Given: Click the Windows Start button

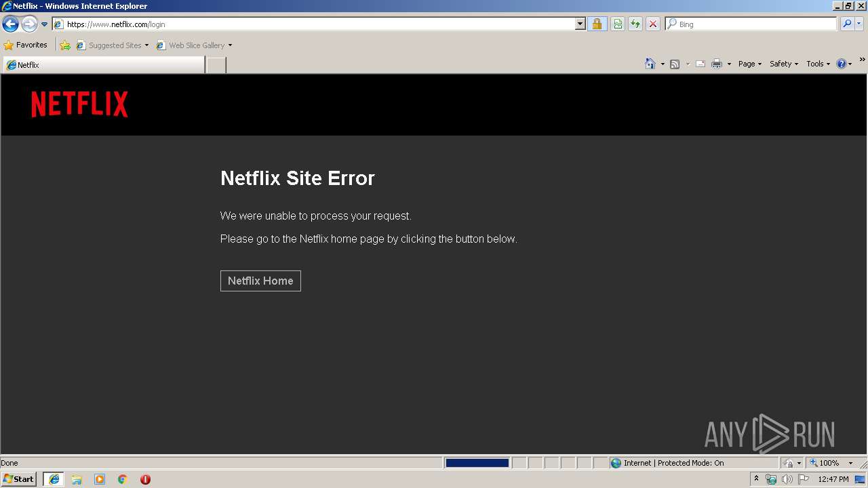Looking at the screenshot, I should tap(18, 479).
